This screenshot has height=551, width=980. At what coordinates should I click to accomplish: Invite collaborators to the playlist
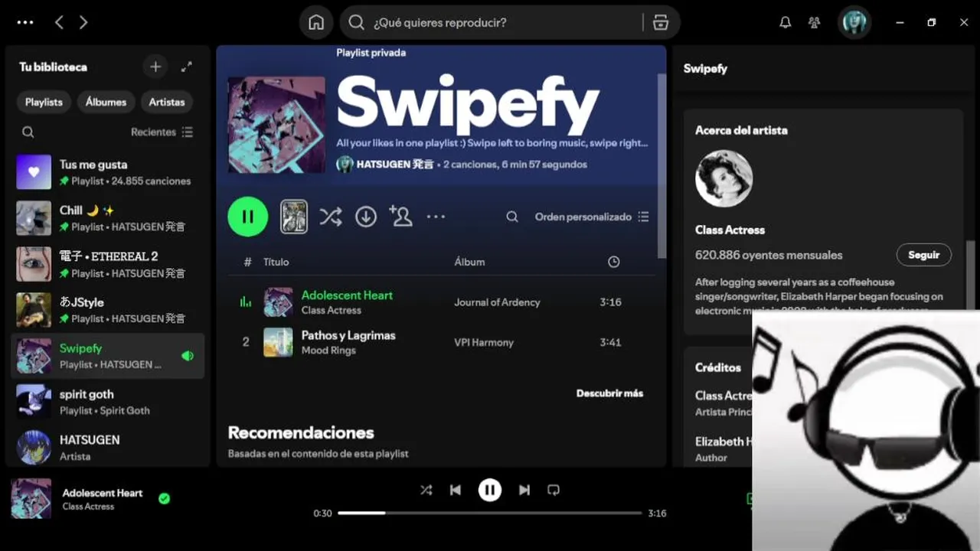coord(400,217)
